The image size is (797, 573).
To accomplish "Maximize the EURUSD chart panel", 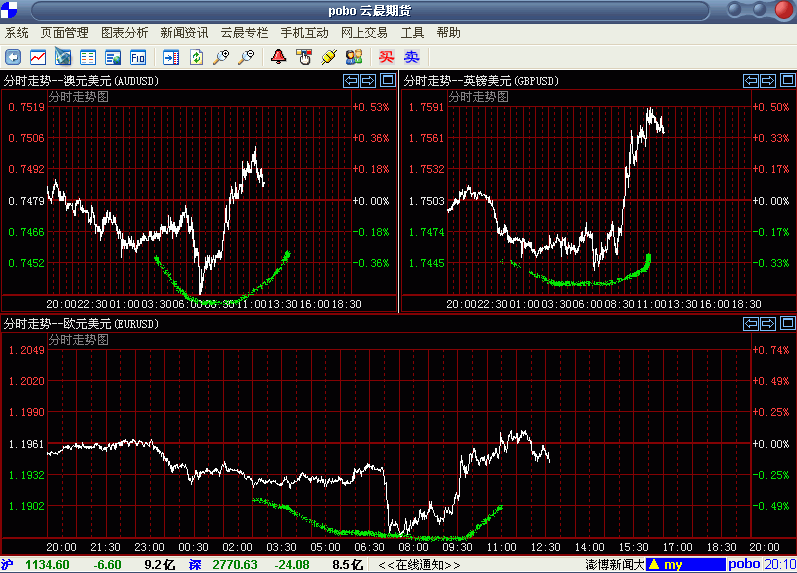I will [x=788, y=323].
